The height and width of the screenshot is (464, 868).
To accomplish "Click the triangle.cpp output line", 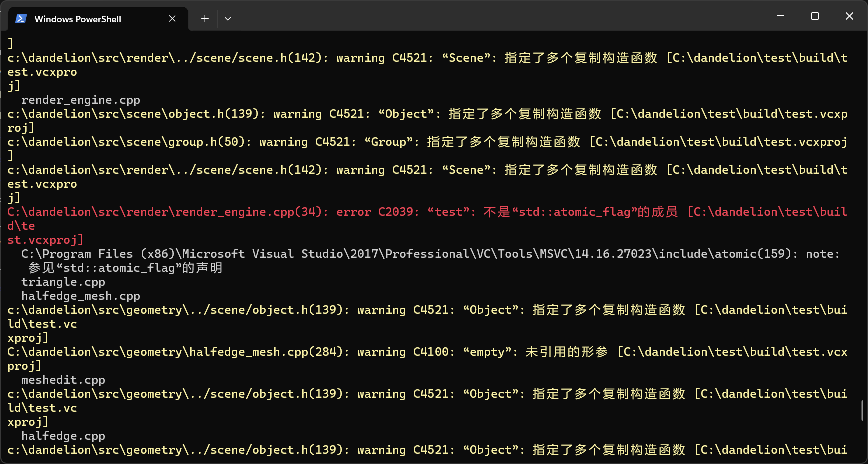I will (63, 282).
